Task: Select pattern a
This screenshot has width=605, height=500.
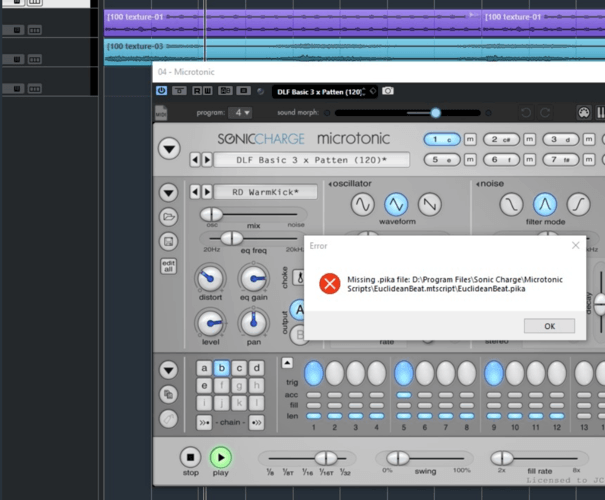Action: [204, 368]
